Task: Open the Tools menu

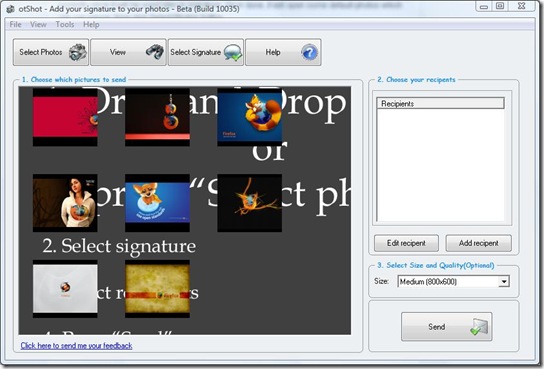Action: tap(65, 24)
